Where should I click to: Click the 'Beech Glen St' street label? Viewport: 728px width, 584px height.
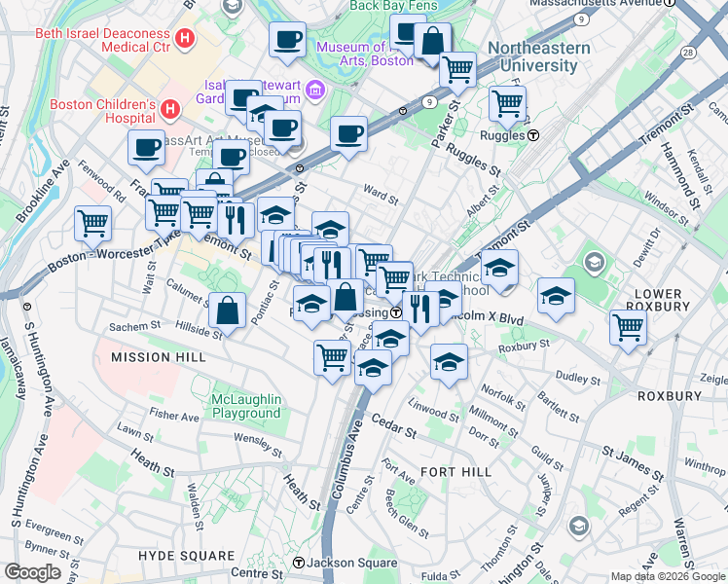tap(407, 514)
